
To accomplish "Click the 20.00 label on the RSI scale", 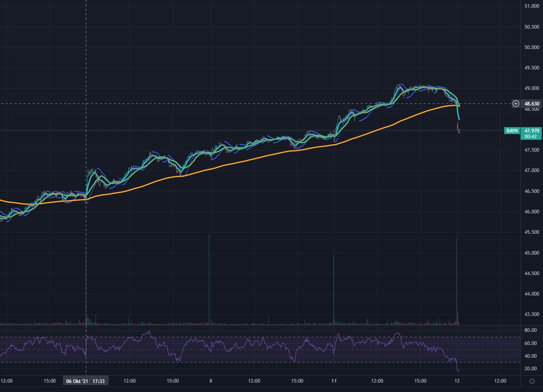I will pos(530,369).
